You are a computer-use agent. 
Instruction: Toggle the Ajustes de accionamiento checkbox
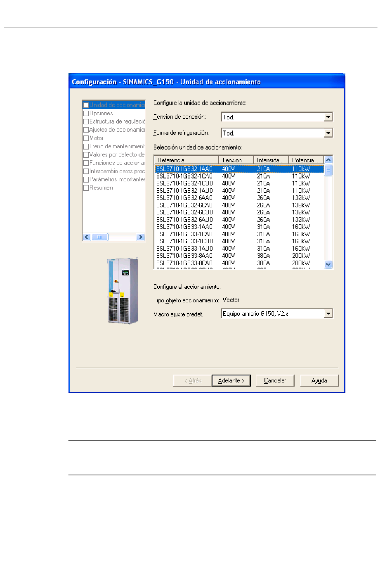click(86, 130)
